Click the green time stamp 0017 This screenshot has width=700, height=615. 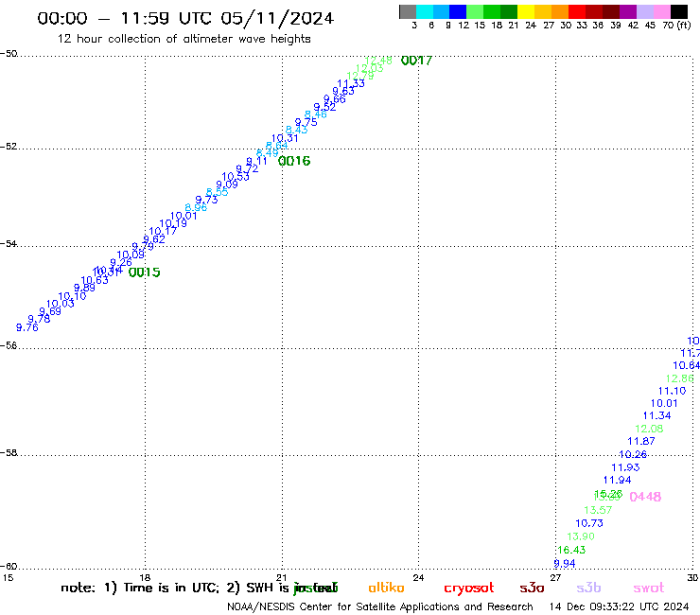click(x=416, y=61)
